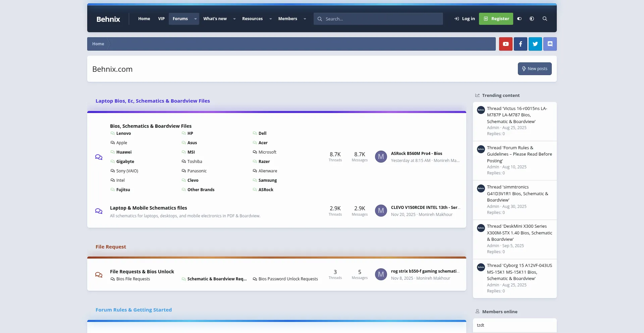Screen dimensions: 644x333
Task: Open the Facebook social icon
Action: click(x=520, y=44)
